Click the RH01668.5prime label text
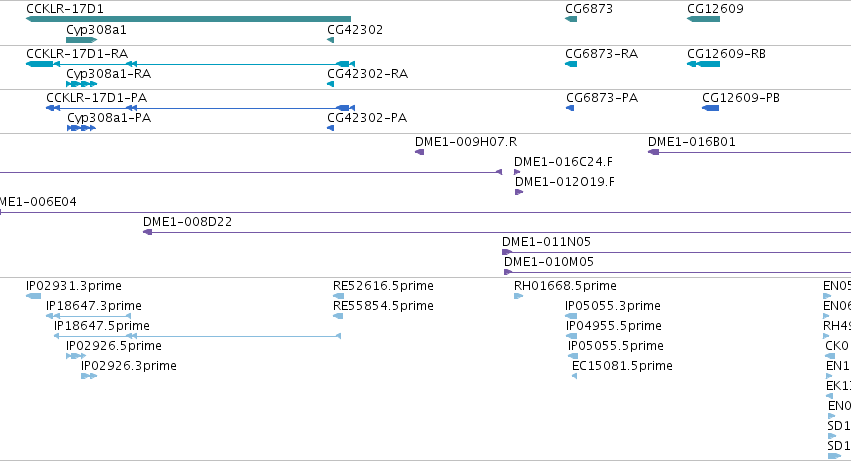 [565, 286]
